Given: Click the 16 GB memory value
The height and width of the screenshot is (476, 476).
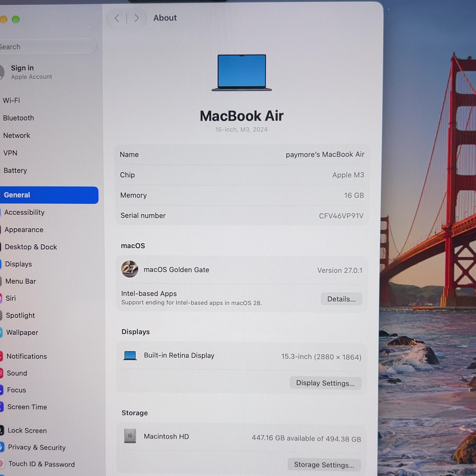Looking at the screenshot, I should click(x=354, y=195).
